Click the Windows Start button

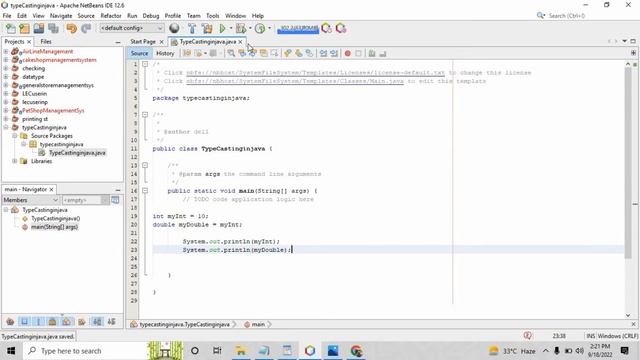[x=11, y=351]
